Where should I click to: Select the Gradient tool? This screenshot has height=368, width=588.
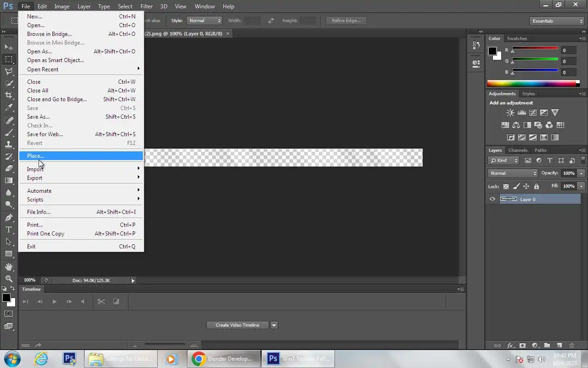9,180
